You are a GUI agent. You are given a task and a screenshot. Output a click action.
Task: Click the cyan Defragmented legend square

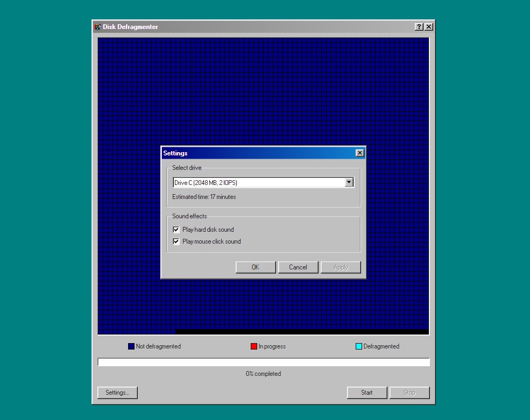pos(359,346)
